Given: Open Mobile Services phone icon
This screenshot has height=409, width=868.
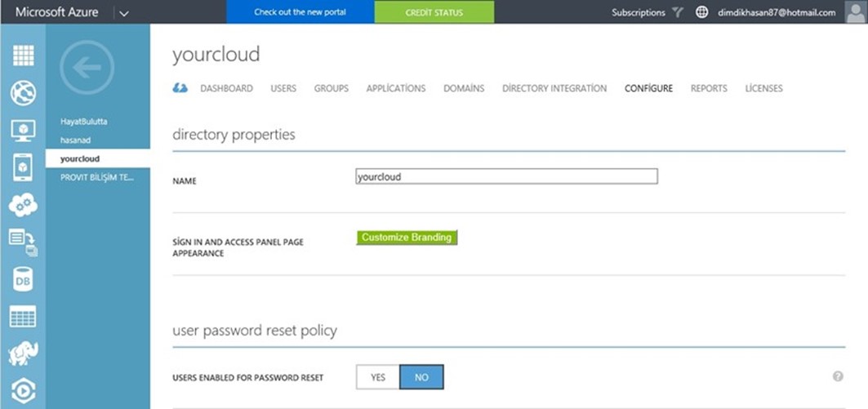Looking at the screenshot, I should click(23, 167).
